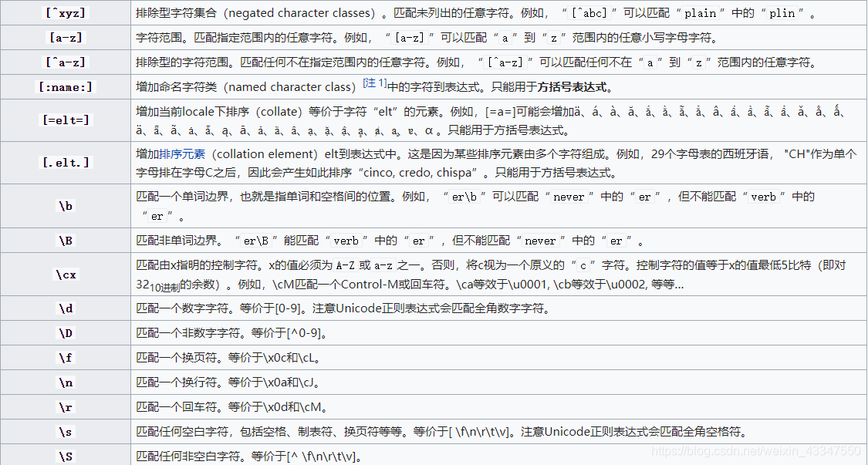868x465 pixels.
Task: Select the [a-z] character range cell
Action: [x=66, y=38]
